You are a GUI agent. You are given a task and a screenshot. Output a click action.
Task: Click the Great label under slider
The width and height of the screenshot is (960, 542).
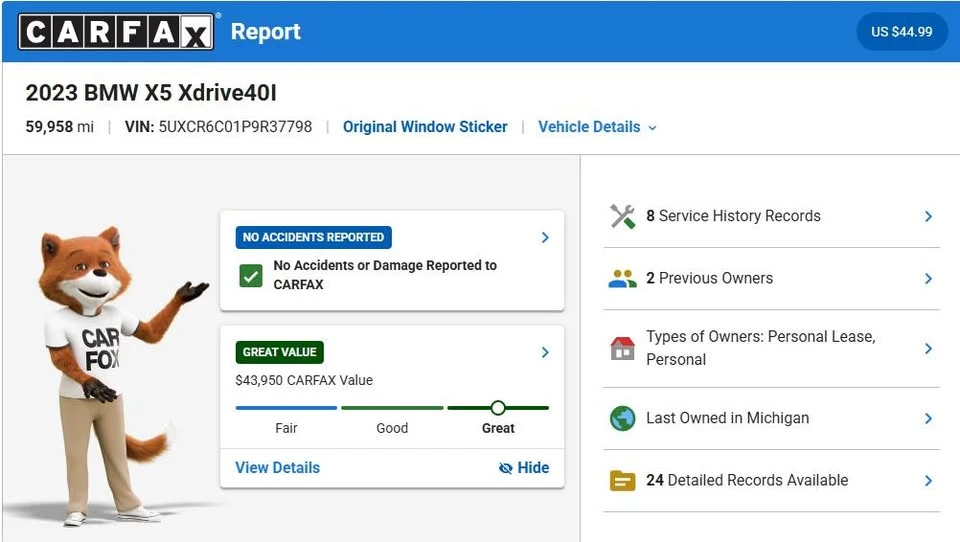coord(498,428)
